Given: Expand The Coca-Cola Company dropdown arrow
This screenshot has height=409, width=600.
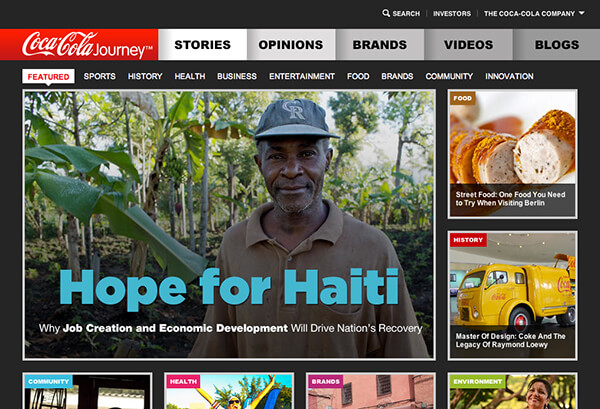Looking at the screenshot, I should pyautogui.click(x=582, y=13).
